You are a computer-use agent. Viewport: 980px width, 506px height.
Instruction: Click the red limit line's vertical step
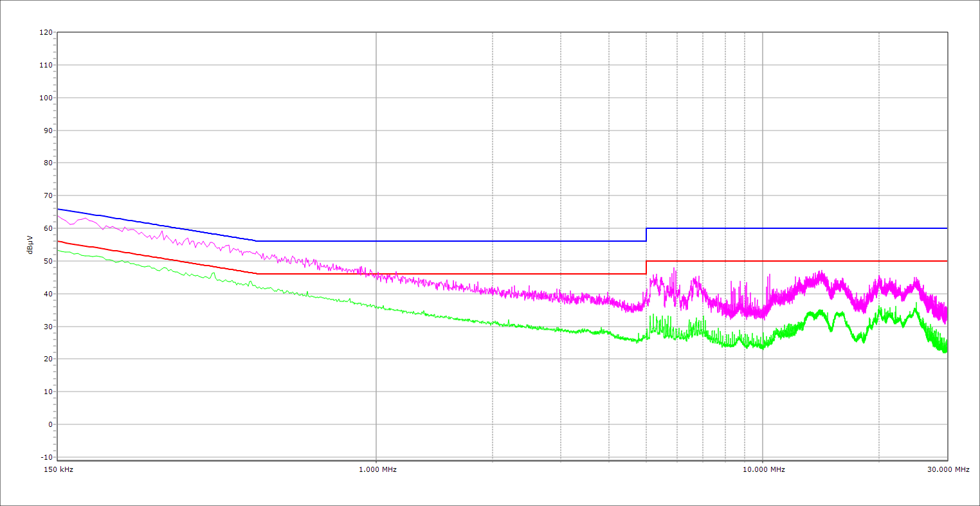point(646,267)
